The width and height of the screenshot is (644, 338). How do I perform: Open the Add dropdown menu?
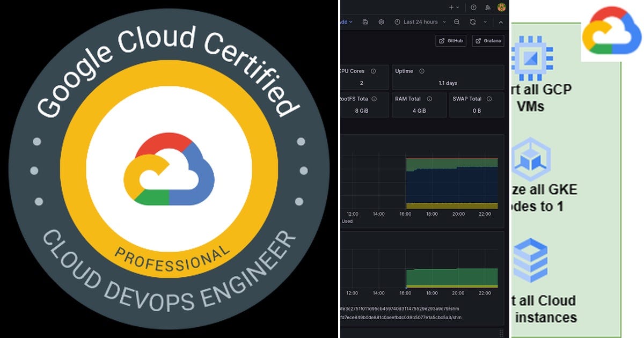point(346,22)
